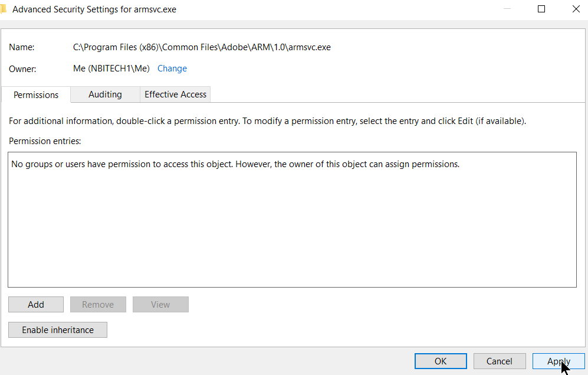Click the folder icon in the title bar
This screenshot has width=588, height=375.
click(7, 9)
